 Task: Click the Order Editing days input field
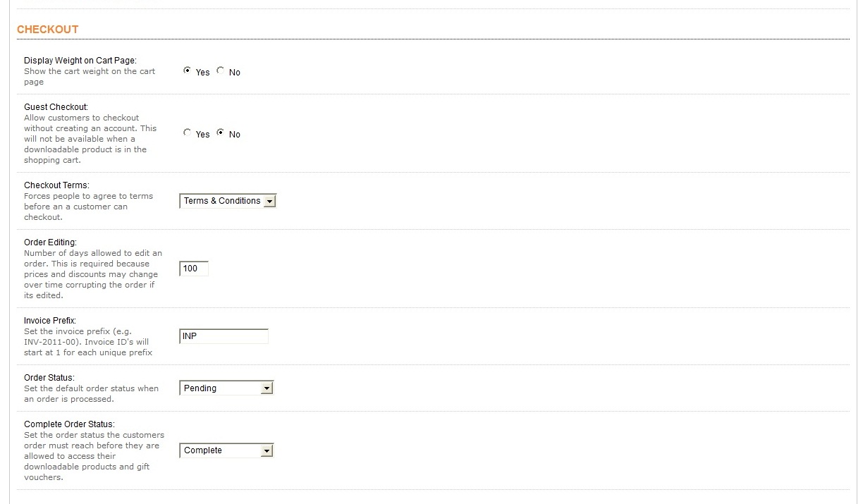[x=194, y=269]
